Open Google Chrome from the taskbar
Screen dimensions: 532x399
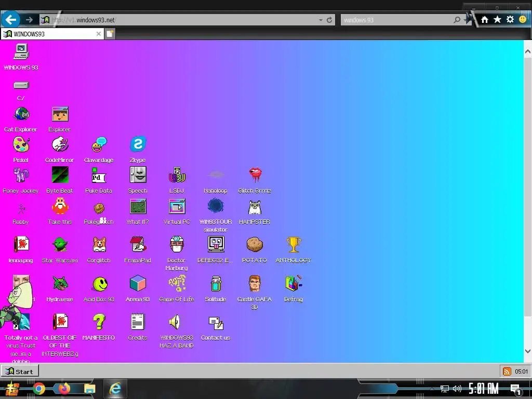[38, 388]
